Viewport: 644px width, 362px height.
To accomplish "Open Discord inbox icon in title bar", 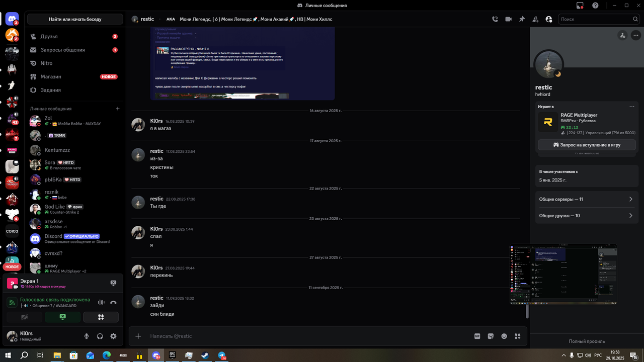I will 580,6.
